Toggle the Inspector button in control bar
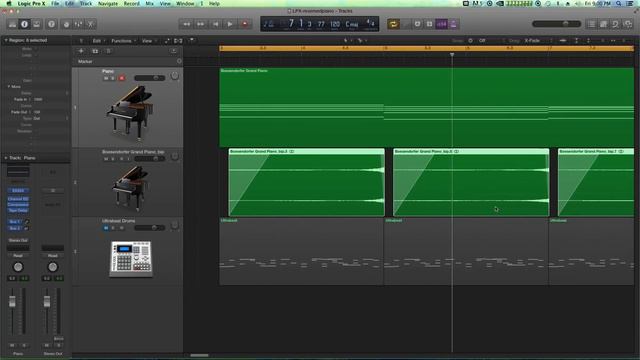The width and height of the screenshot is (640, 360). pyautogui.click(x=24, y=24)
